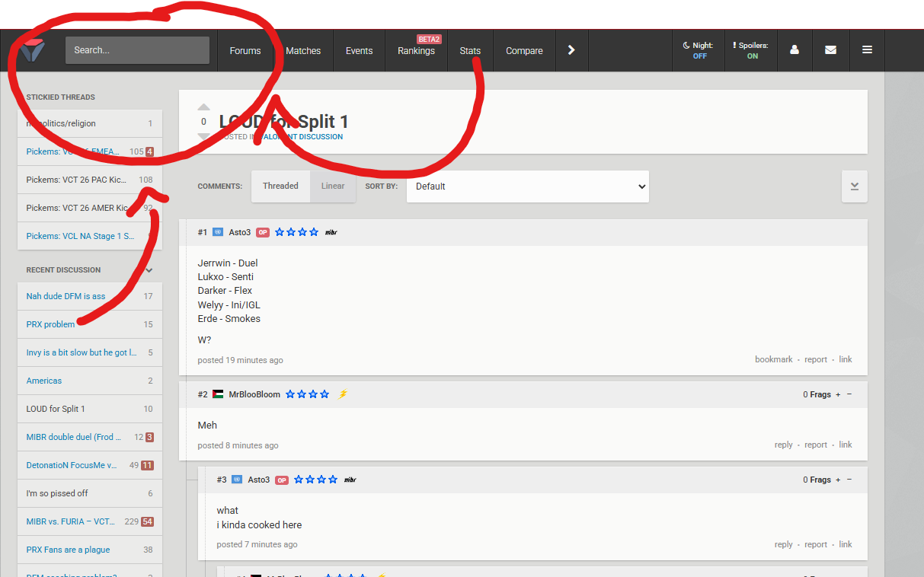924x577 pixels.
Task: Report post #1
Action: (x=816, y=359)
